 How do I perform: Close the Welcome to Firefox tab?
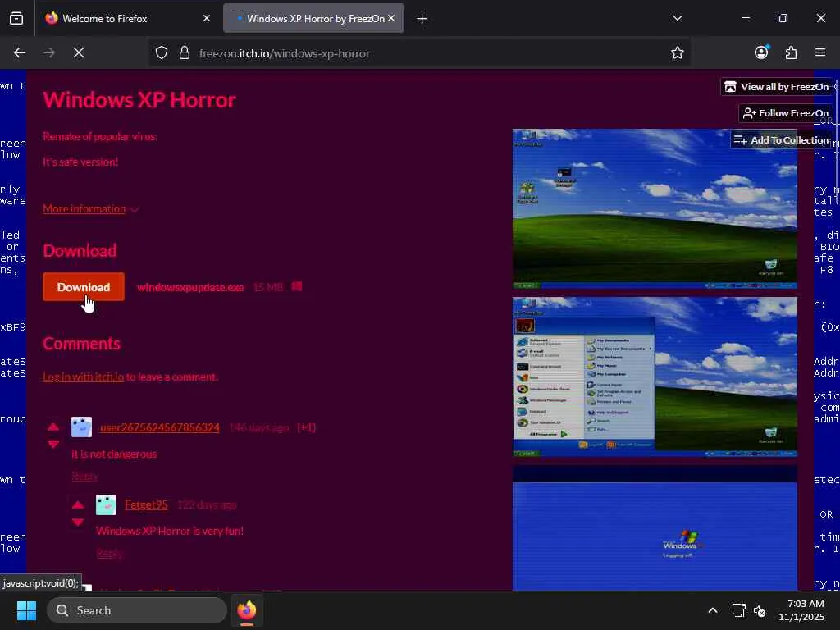click(207, 18)
